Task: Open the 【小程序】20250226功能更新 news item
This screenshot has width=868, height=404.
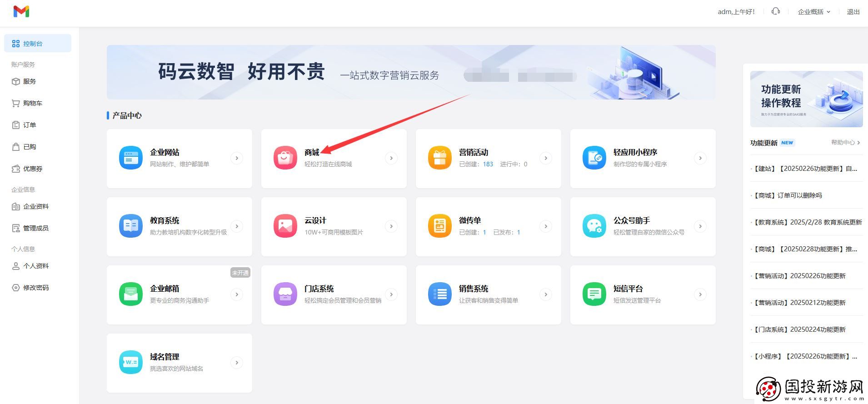Action: (805, 356)
